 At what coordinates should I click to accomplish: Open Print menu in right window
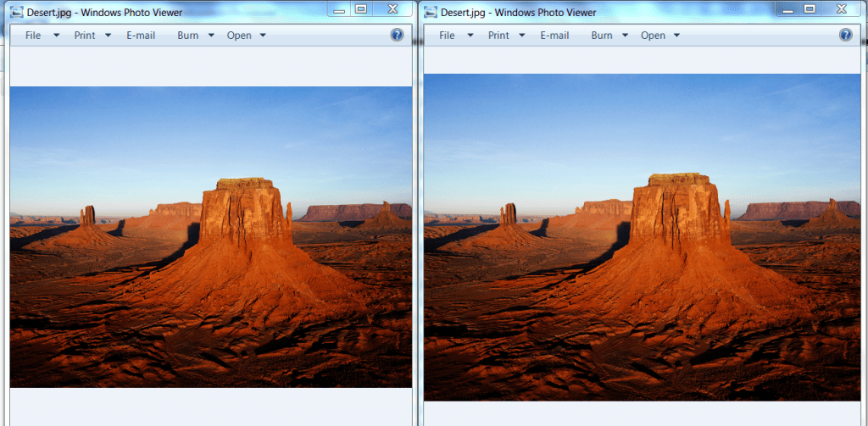(498, 36)
